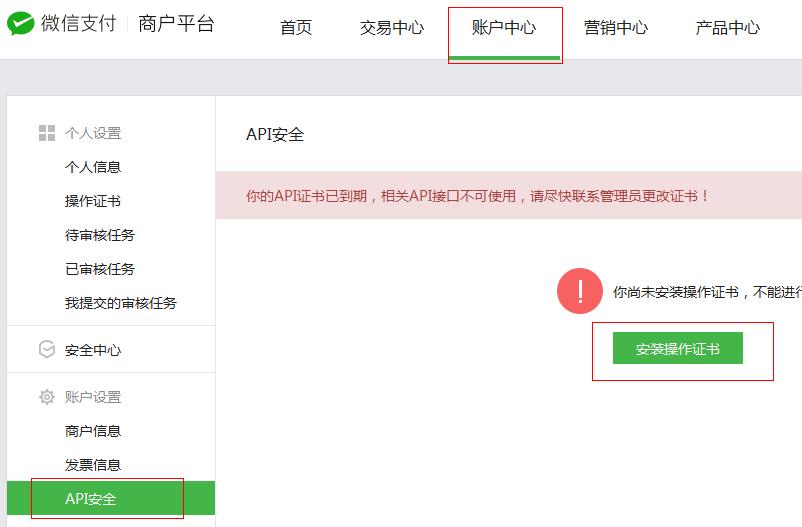Click the 账户设置 section header text
The width and height of the screenshot is (802, 527).
tap(93, 397)
